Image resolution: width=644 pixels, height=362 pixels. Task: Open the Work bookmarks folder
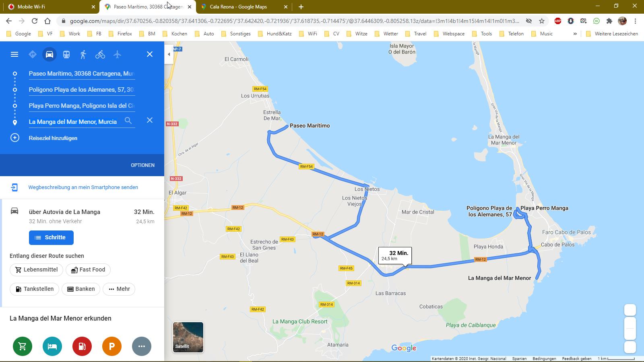click(x=70, y=34)
